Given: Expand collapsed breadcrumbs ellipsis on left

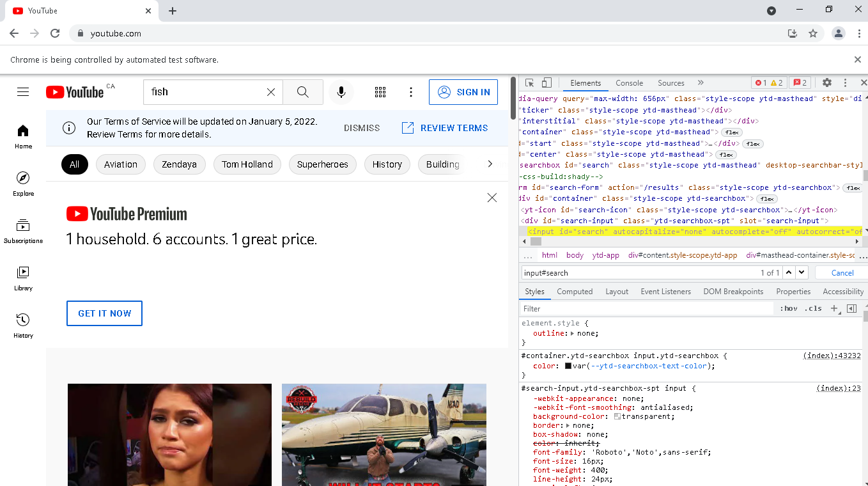Looking at the screenshot, I should [528, 255].
